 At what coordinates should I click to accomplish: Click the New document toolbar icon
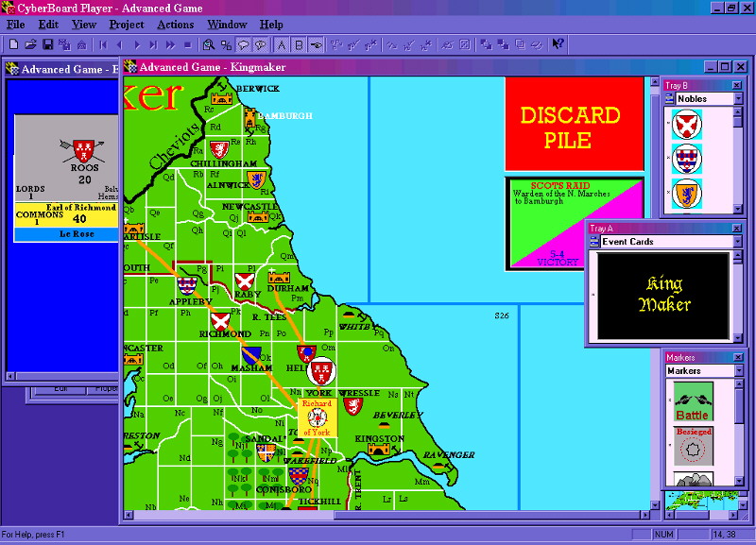coord(13,44)
